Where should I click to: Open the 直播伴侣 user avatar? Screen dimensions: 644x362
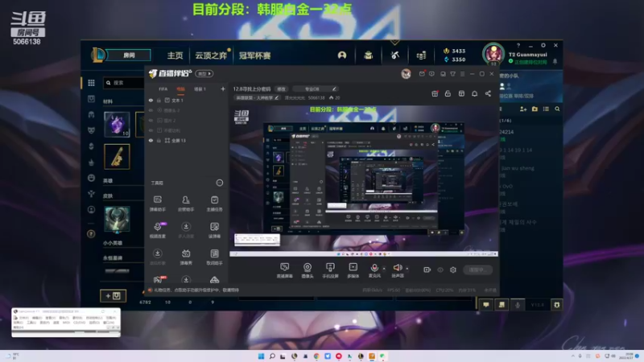click(406, 74)
